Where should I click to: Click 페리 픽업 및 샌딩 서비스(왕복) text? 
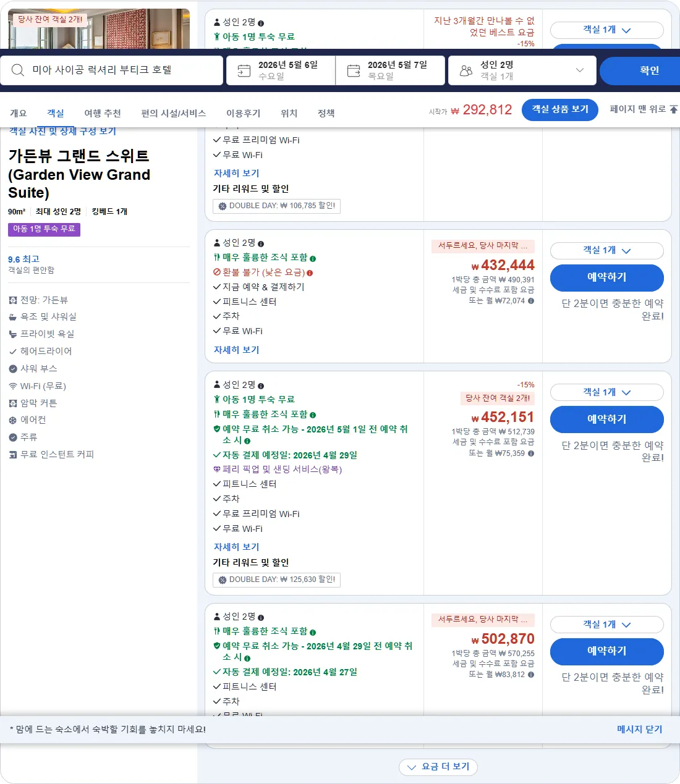(282, 470)
